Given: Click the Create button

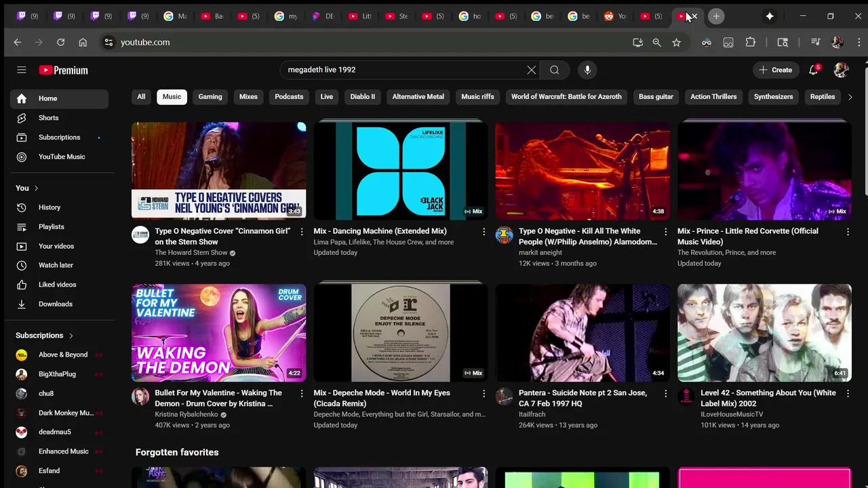Looking at the screenshot, I should click(775, 70).
